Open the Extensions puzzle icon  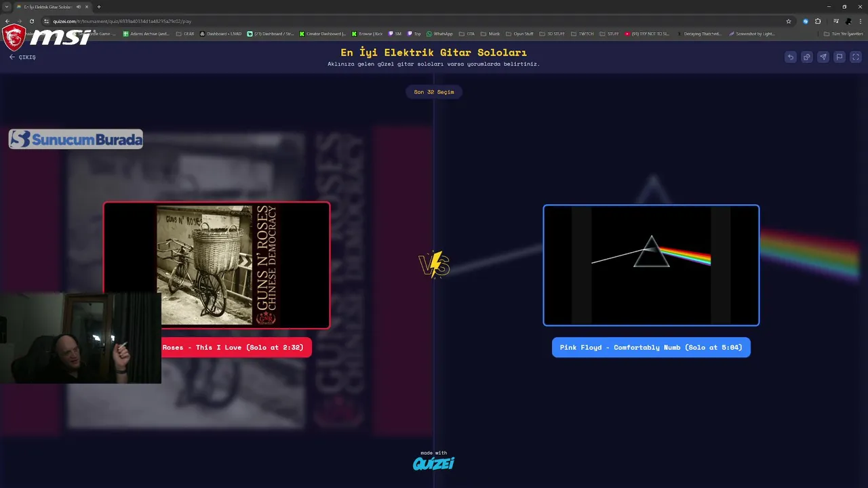pos(818,21)
